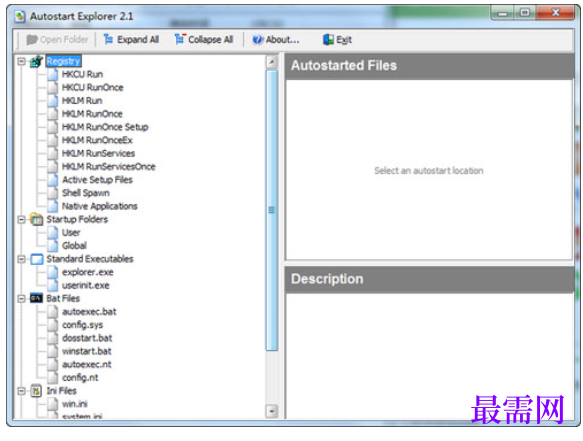Screen dimensions: 583x441
Task: Select the HKLM Run entry
Action: (82, 101)
